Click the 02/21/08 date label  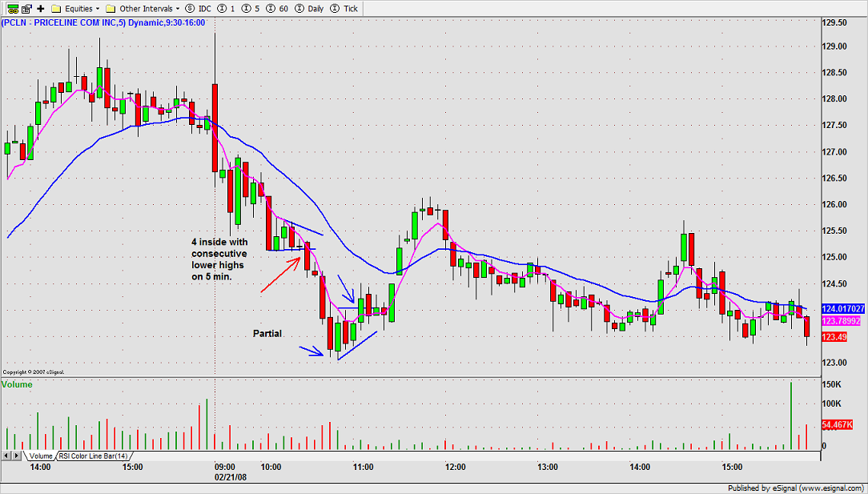(229, 476)
